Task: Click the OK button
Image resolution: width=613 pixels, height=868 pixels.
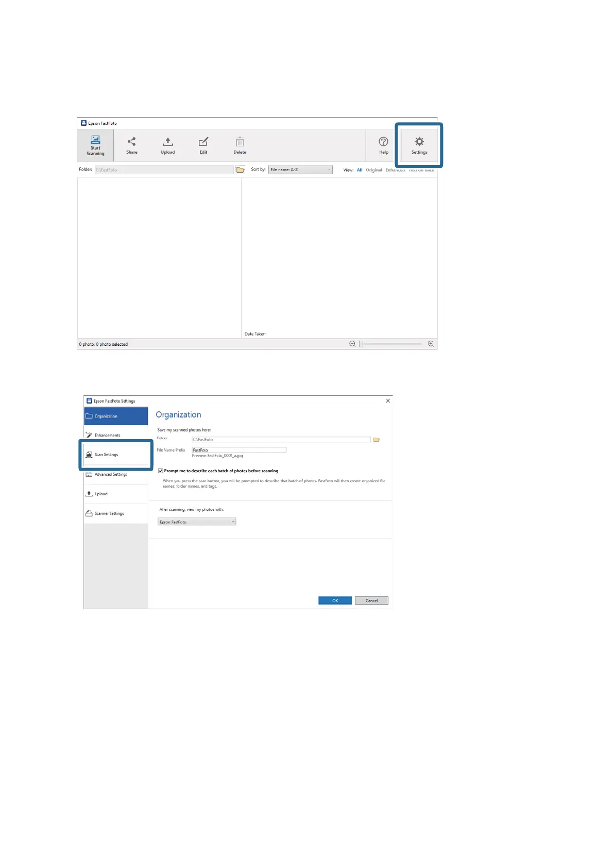Action: [335, 600]
